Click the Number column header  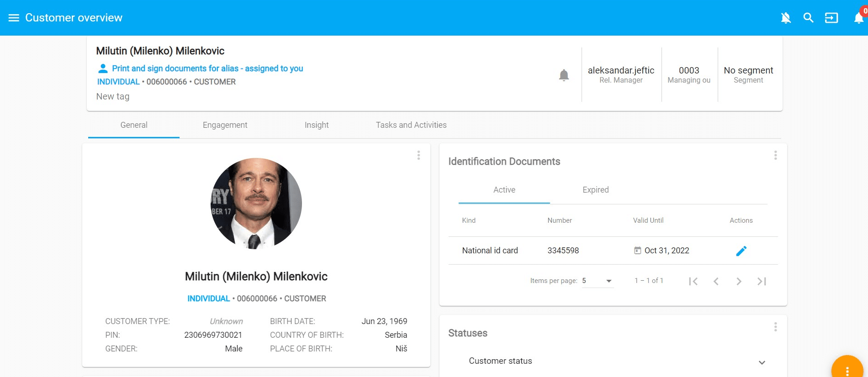coord(560,220)
